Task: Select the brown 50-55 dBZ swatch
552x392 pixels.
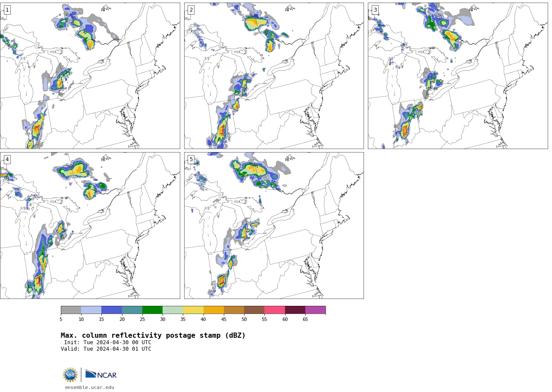Action: click(254, 310)
